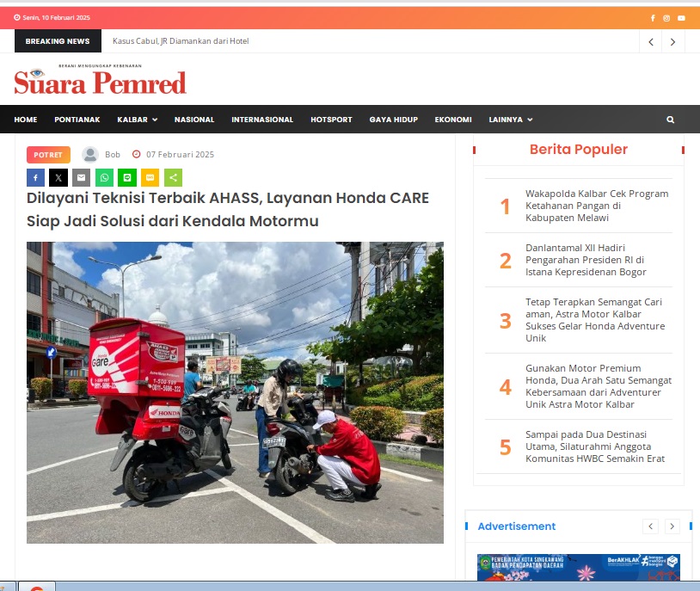Click the author avatar icon
This screenshot has height=591, width=700.
pos(90,155)
